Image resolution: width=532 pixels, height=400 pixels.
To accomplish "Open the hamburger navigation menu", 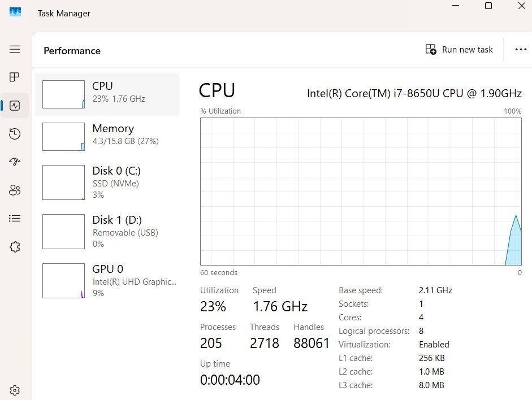I will tap(15, 49).
